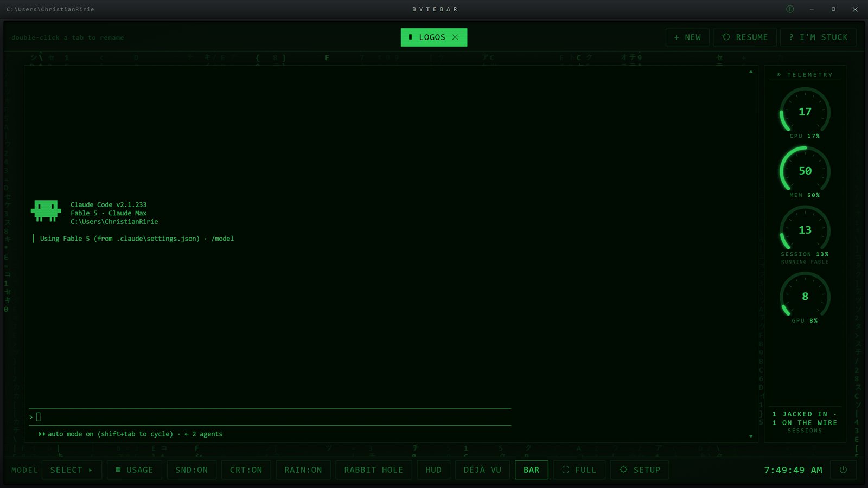Open a new session with NEW button
Screen dimensions: 868x488
point(687,37)
